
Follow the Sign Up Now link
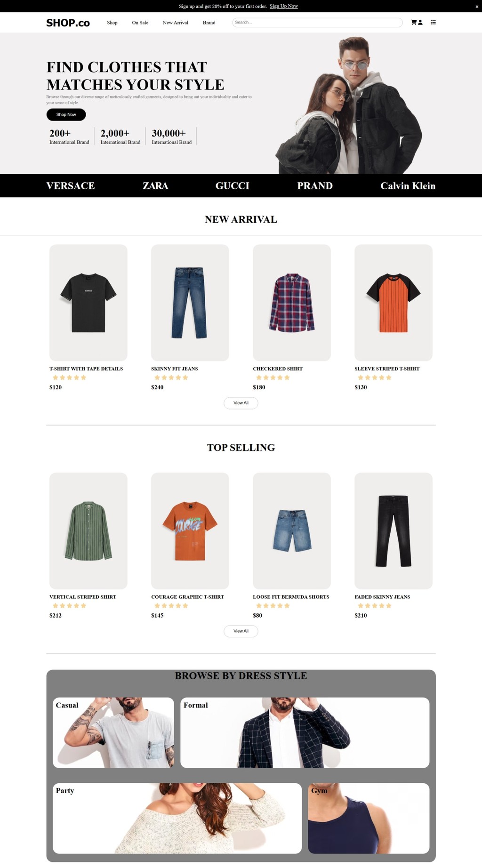284,6
